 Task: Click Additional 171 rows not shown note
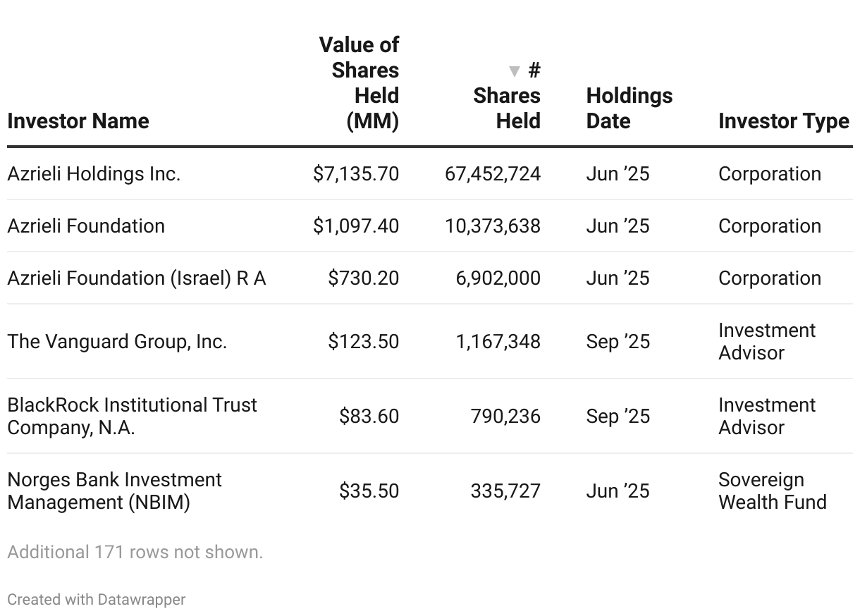coord(135,553)
